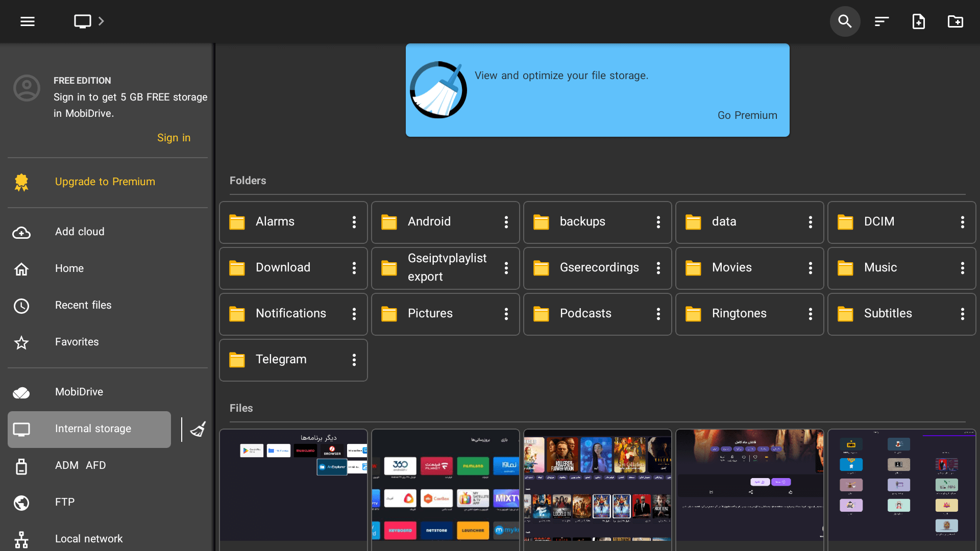Create a new folder using toolbar icon

pos(955,21)
